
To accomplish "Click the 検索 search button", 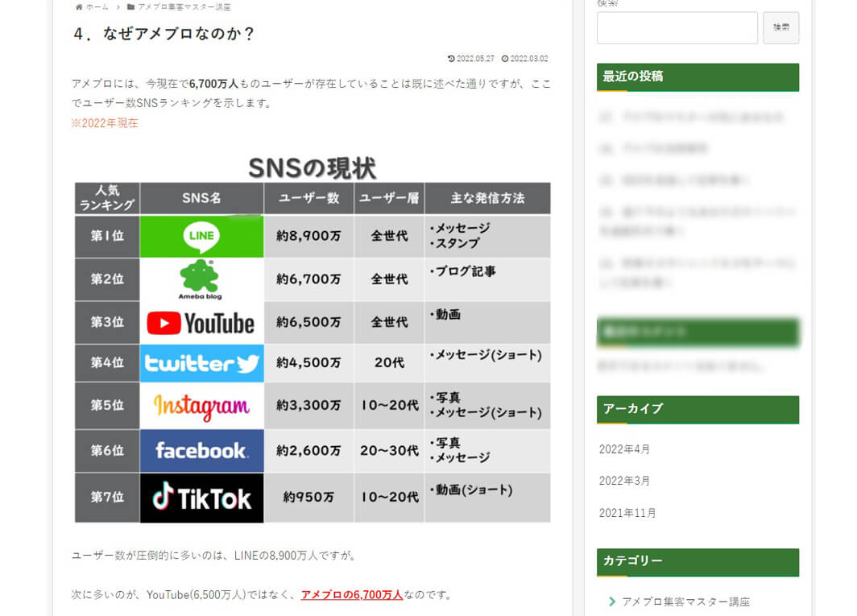I will pos(781,27).
